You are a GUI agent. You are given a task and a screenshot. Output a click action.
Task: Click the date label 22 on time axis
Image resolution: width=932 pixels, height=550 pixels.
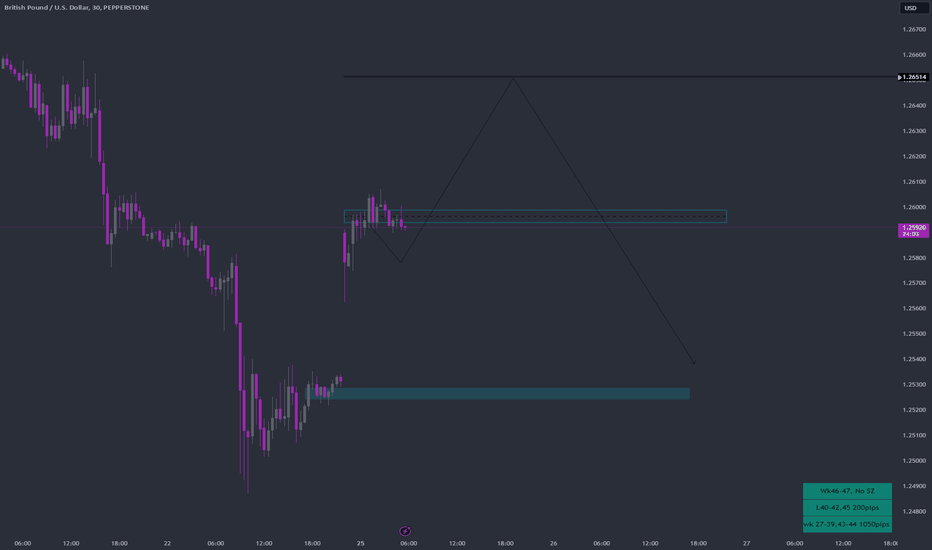[x=167, y=543]
